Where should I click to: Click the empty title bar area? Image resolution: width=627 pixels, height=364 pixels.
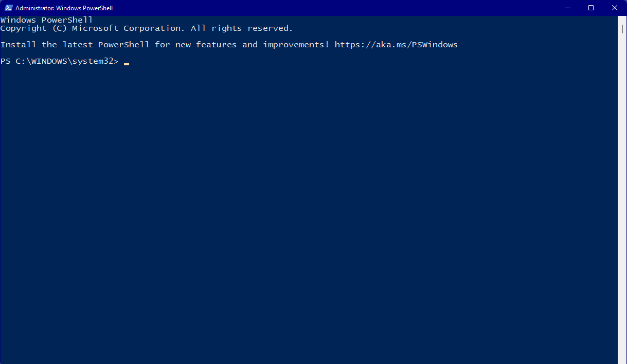(334, 8)
